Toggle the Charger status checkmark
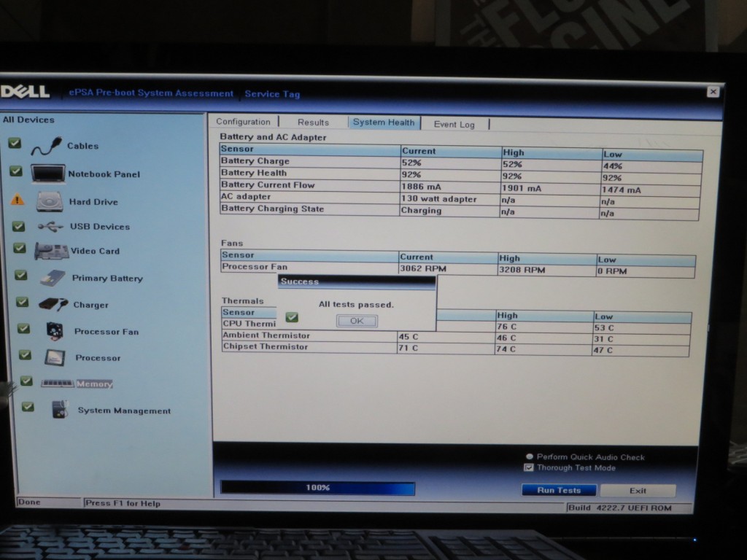The width and height of the screenshot is (747, 560). coord(23,302)
